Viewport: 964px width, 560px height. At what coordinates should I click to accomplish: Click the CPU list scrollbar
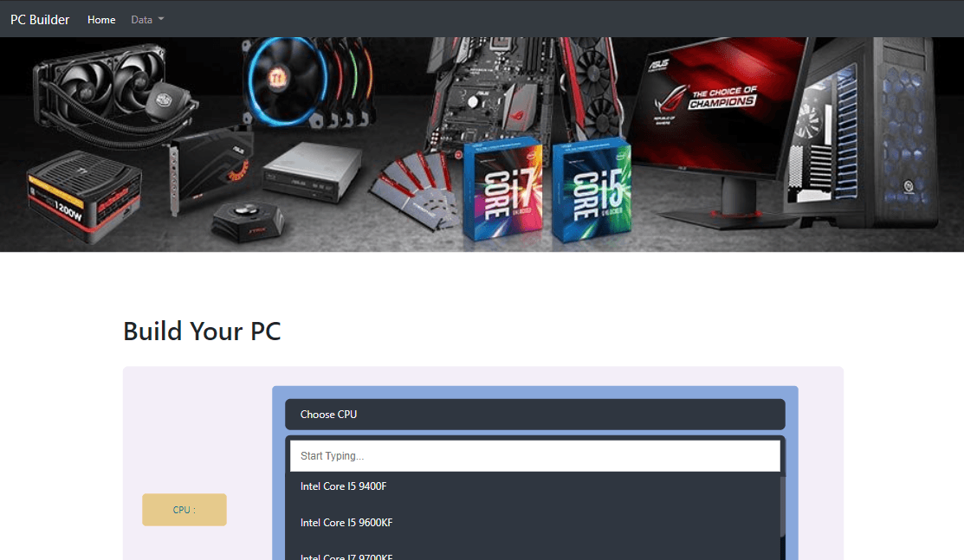point(783,506)
